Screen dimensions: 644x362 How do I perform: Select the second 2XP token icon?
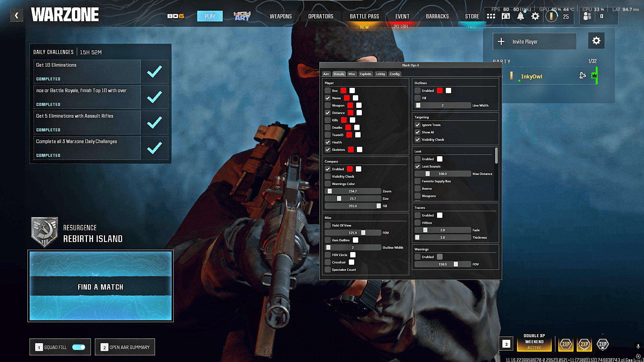(584, 344)
